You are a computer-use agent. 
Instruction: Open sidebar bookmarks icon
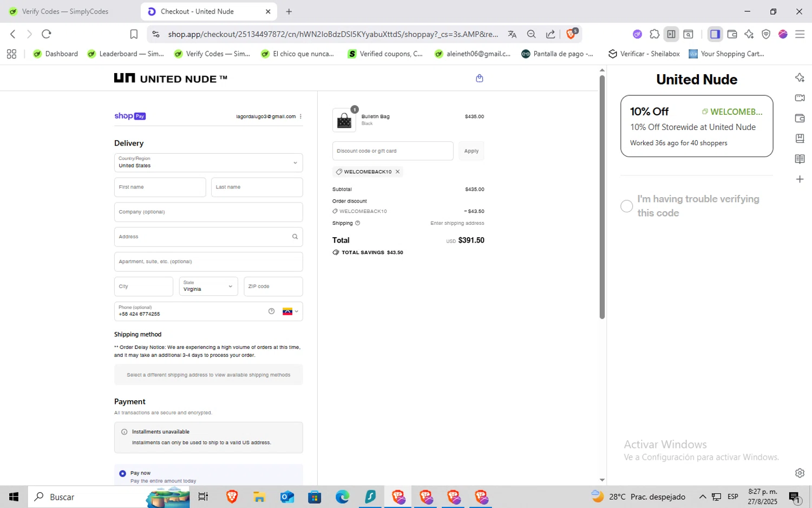point(800,139)
